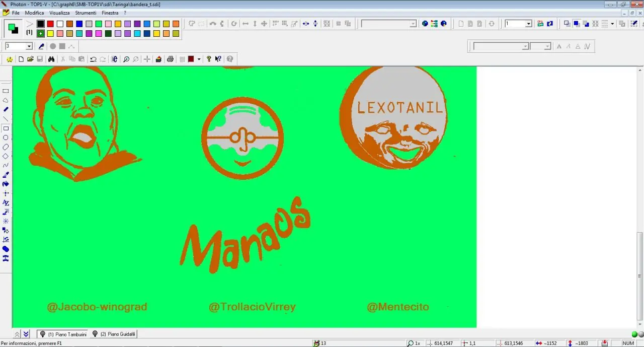Screen dimensions: 644x347
Task: Click the CFG configuration icon
Action: pos(540,24)
